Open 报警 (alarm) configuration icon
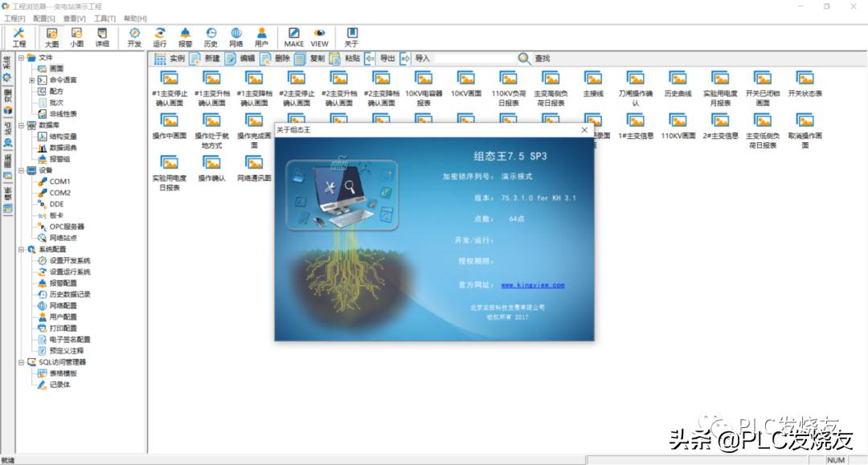The height and width of the screenshot is (465, 868). tap(186, 35)
